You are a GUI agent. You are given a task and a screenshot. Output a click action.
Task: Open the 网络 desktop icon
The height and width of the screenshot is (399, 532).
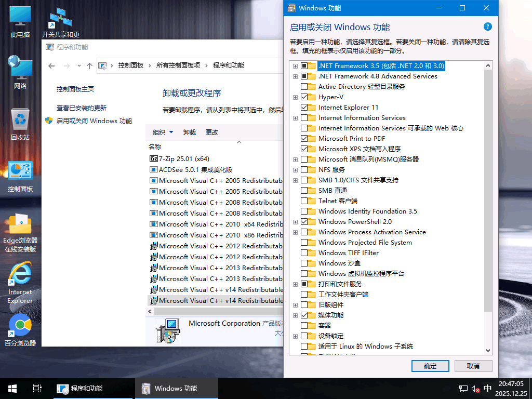[x=20, y=72]
